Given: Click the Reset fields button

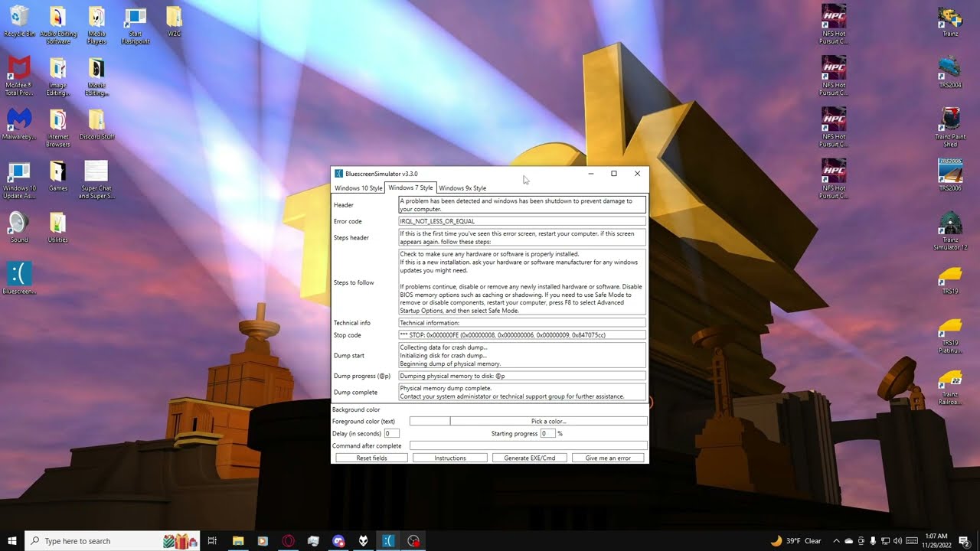Looking at the screenshot, I should click(371, 458).
